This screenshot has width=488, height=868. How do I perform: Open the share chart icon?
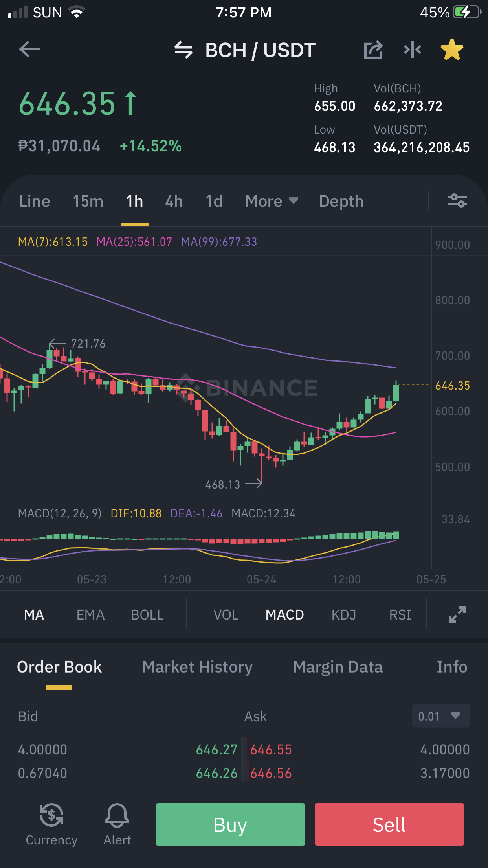pyautogui.click(x=373, y=50)
